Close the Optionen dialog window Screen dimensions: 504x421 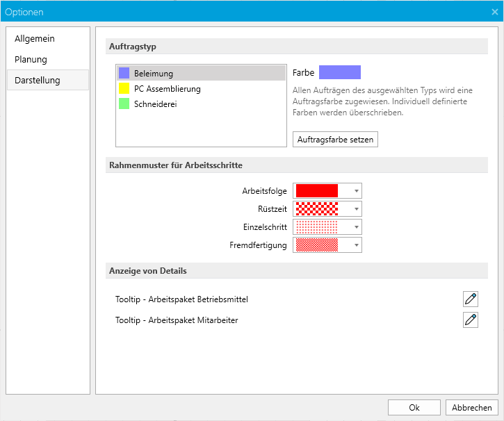(493, 11)
